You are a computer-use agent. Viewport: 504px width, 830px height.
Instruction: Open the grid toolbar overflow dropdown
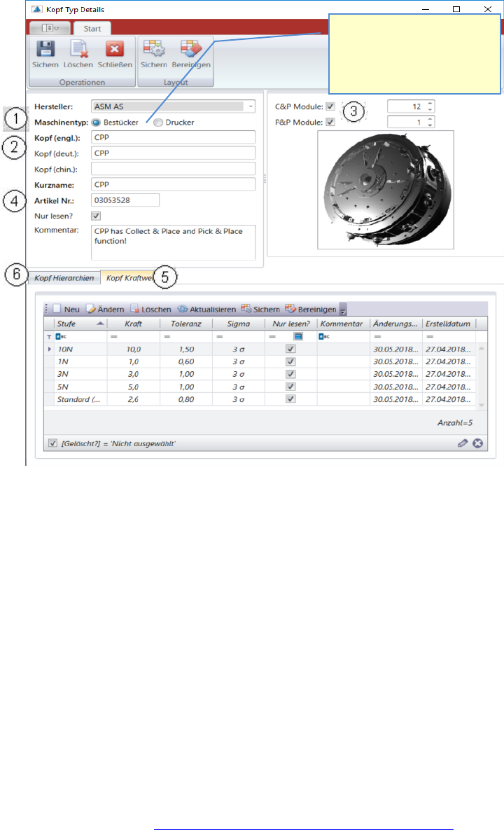pos(343,310)
